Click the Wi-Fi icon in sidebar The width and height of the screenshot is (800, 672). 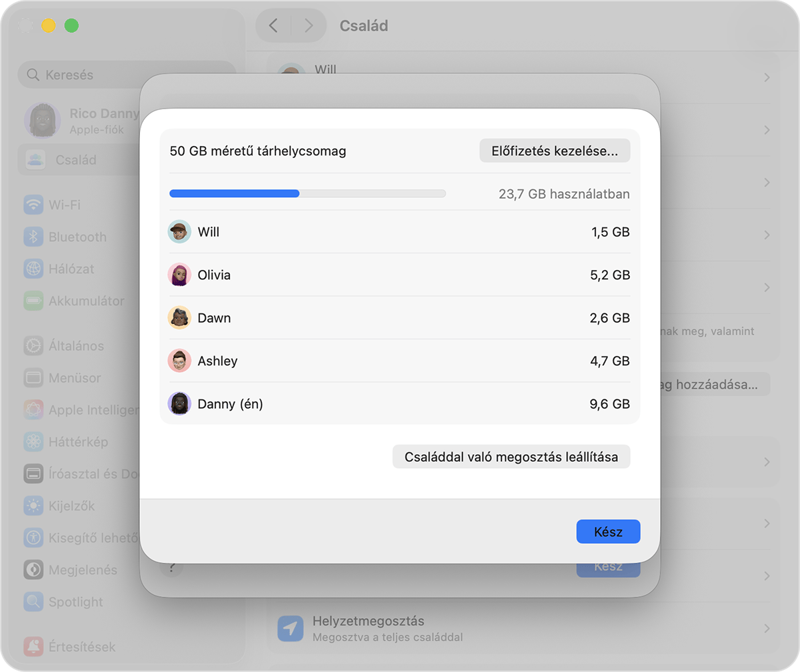click(x=33, y=205)
